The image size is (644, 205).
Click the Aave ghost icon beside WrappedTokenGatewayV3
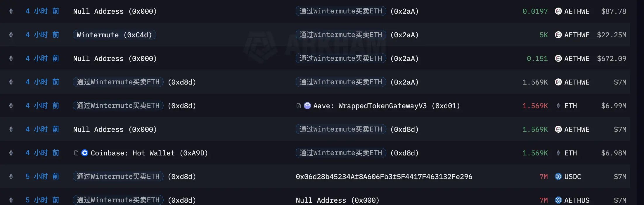coord(307,106)
